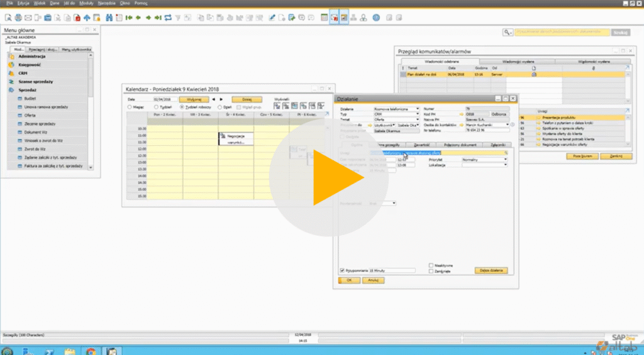Go to previous period arrow in Kalendarz
This screenshot has height=355, width=644.
point(213,99)
